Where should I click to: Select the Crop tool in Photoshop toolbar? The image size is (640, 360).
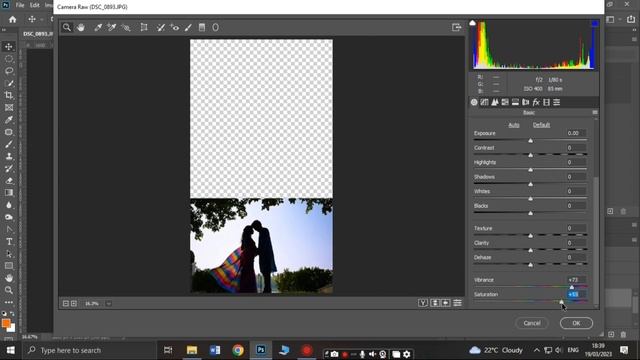pyautogui.click(x=9, y=95)
